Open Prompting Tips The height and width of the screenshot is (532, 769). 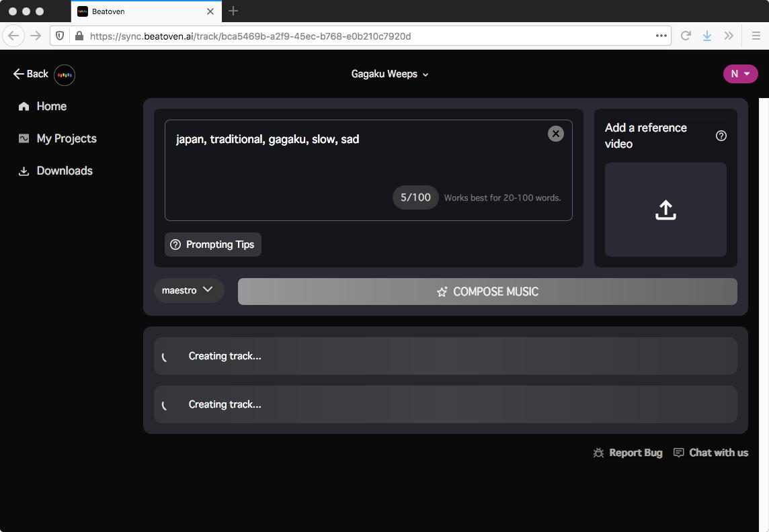[x=213, y=245]
